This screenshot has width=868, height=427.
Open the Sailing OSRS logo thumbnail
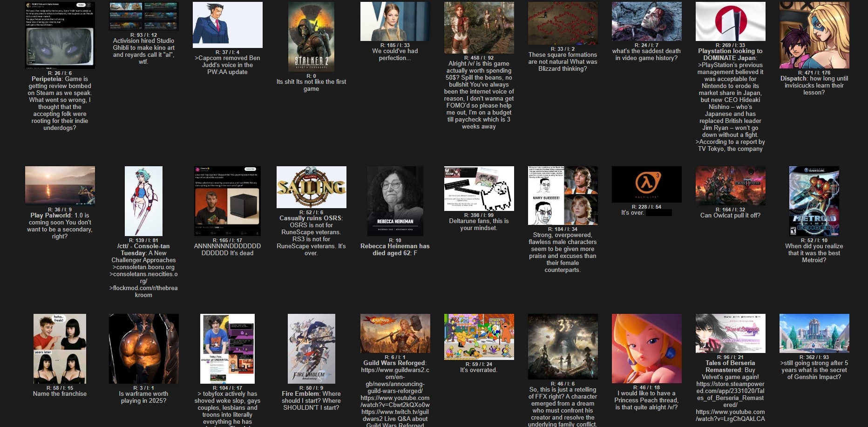[x=312, y=187]
